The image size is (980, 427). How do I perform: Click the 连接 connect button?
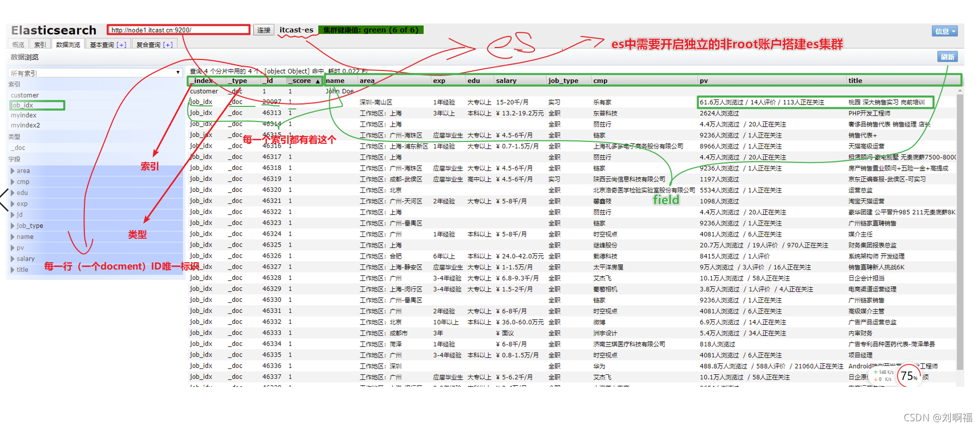click(x=264, y=30)
